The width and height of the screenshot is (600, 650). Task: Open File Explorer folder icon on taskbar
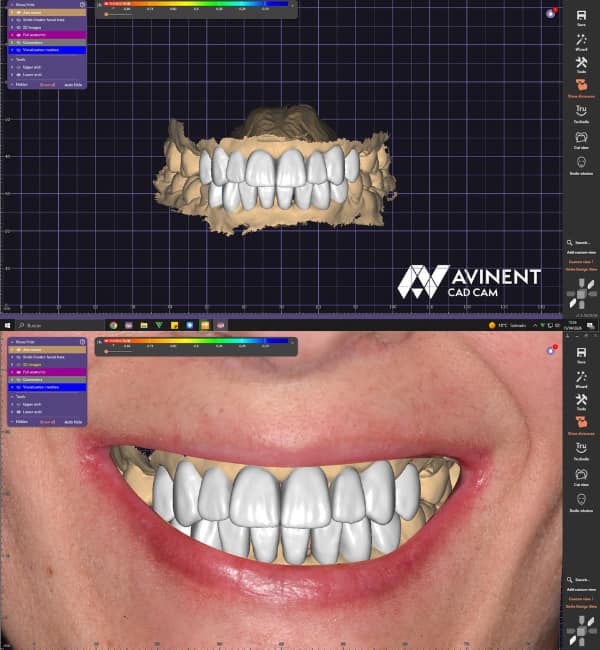click(x=144, y=325)
